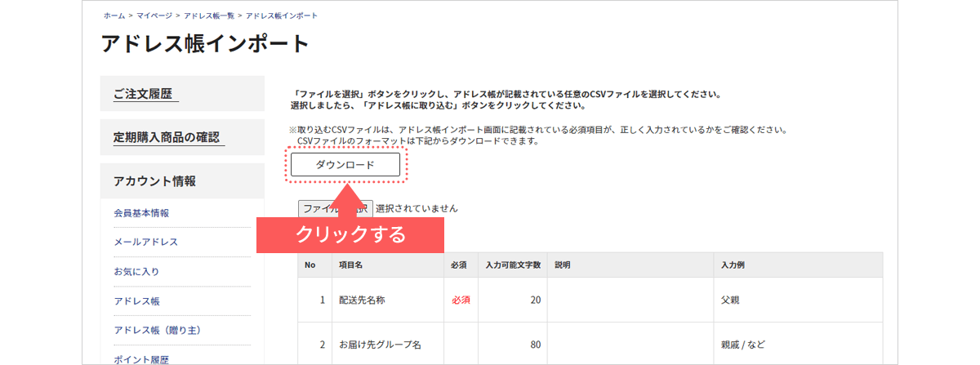Select ポイント履歴 in the sidebar

(141, 359)
